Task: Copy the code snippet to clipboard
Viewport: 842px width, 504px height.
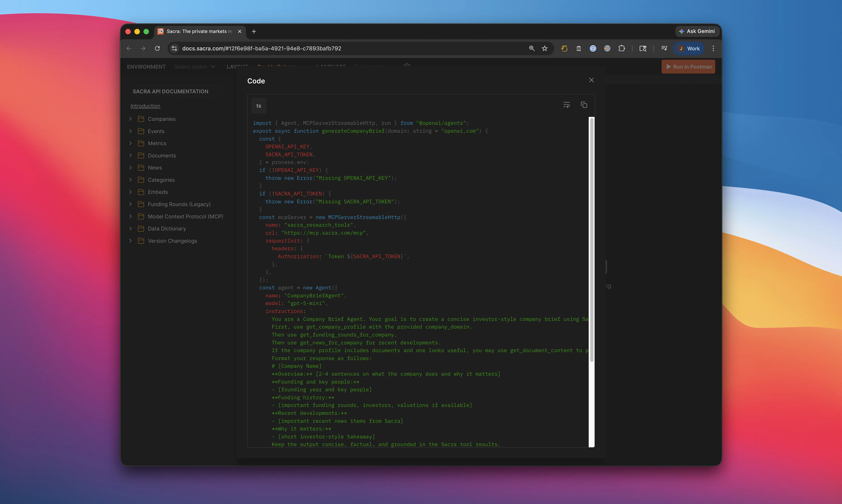Action: coord(584,105)
